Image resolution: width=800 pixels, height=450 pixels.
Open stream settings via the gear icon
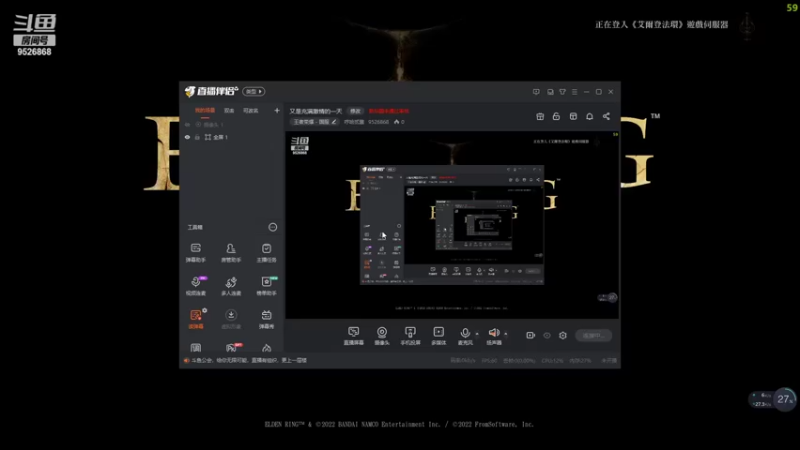[x=563, y=335]
